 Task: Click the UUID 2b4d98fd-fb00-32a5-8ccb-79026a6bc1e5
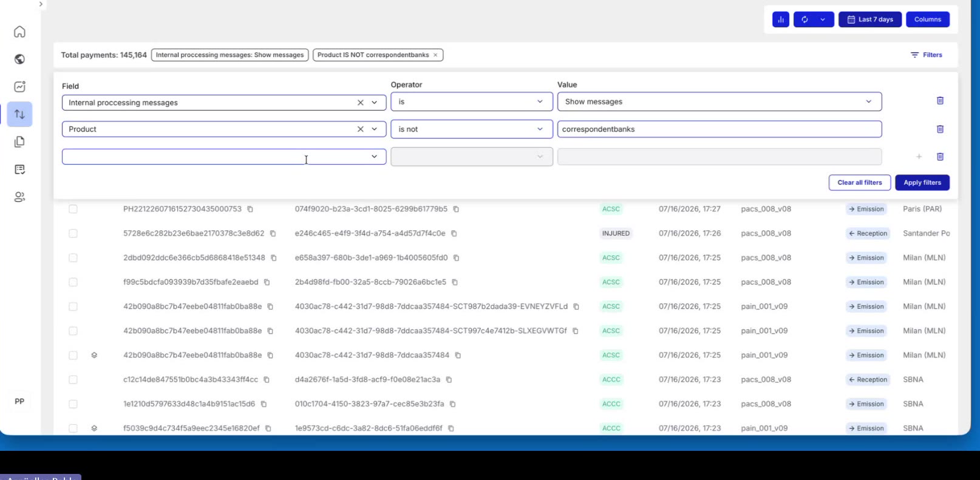tap(370, 282)
